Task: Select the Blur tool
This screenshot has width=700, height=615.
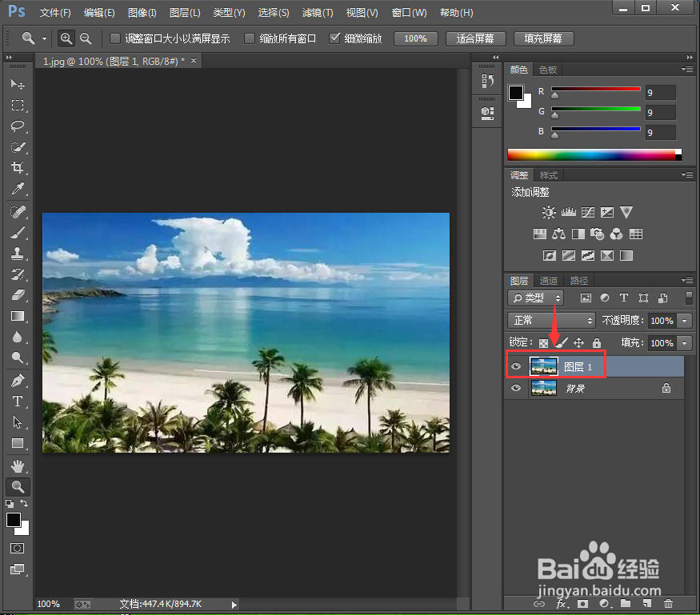Action: [18, 337]
